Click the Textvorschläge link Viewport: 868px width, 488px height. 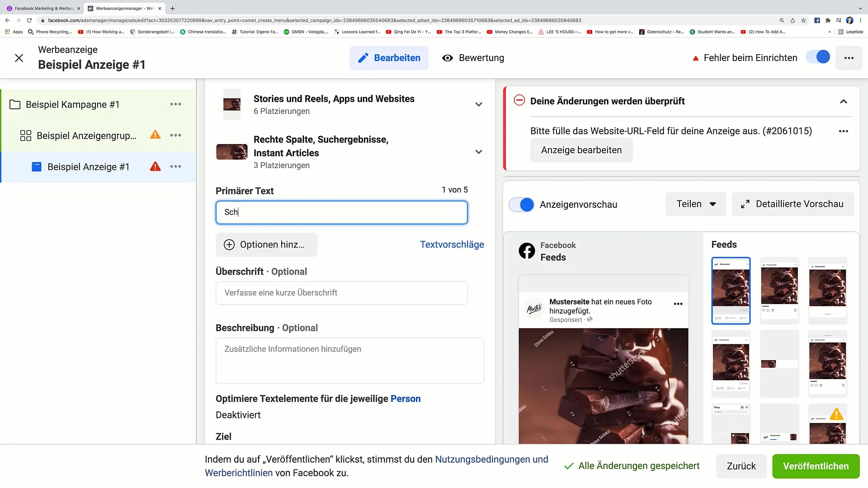click(452, 244)
